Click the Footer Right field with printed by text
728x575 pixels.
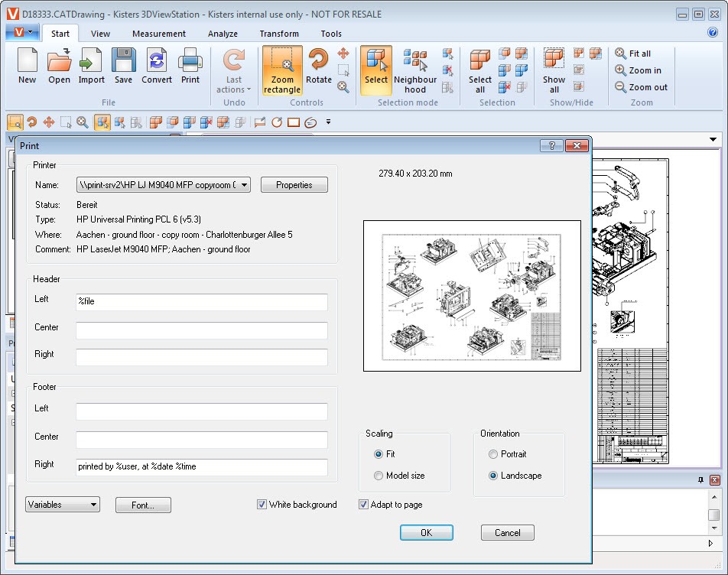point(202,467)
